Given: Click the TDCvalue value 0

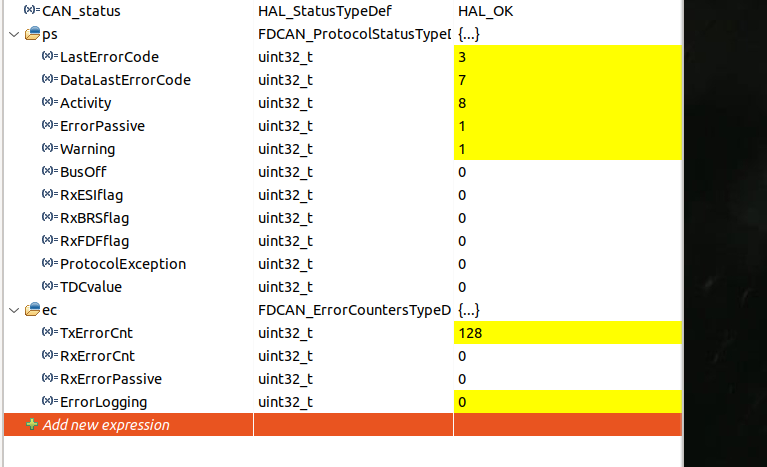Looking at the screenshot, I should (x=567, y=287).
